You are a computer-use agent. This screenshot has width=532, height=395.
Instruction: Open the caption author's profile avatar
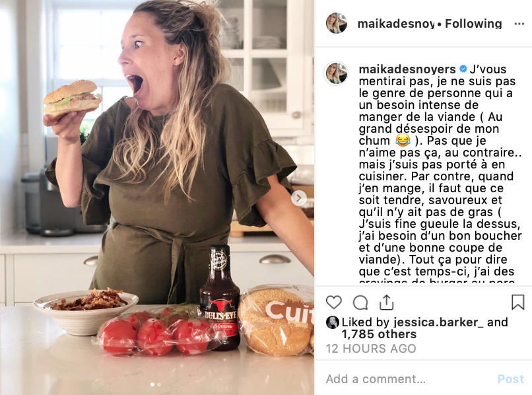coord(336,73)
